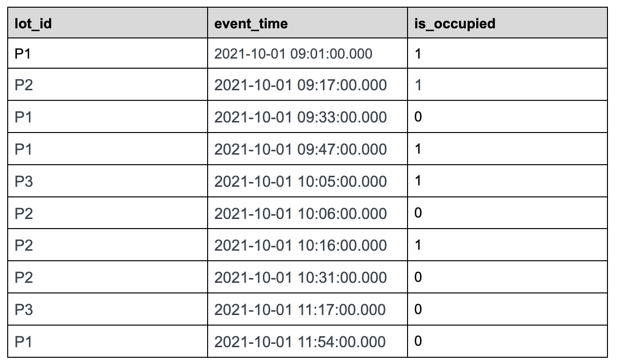619x364 pixels.
Task: Select the 10:16:00.000 event_time cell
Action: coord(300,245)
